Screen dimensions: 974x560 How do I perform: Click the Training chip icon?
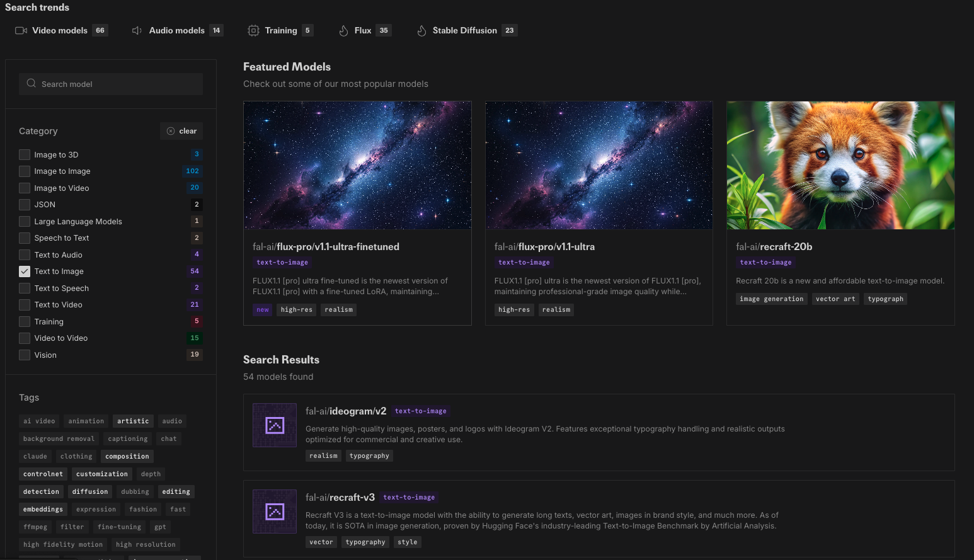click(x=253, y=30)
